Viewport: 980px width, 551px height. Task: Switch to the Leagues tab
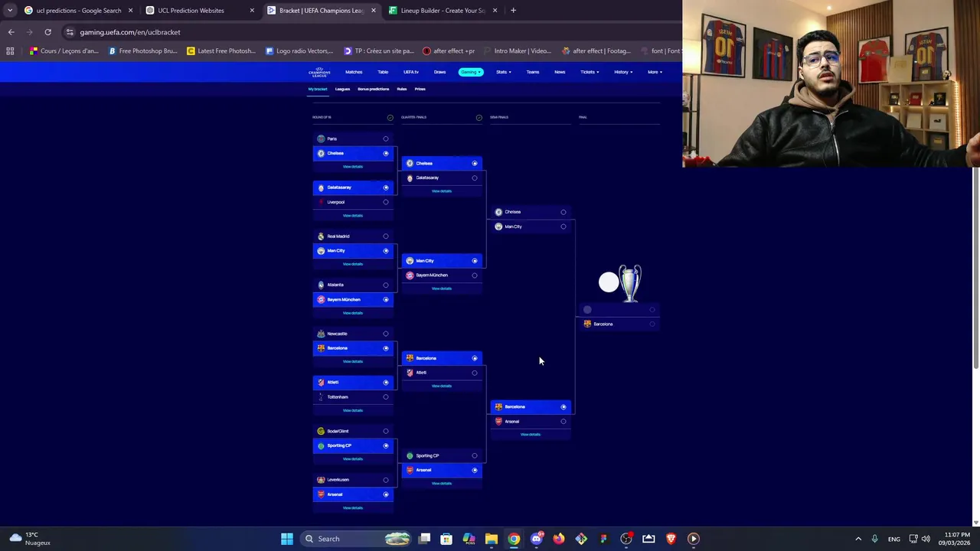342,89
